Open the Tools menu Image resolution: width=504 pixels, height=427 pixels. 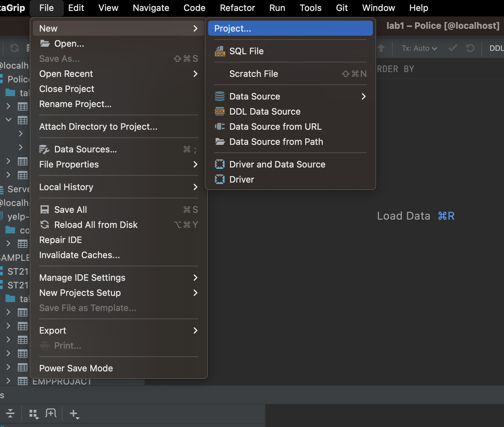point(310,8)
